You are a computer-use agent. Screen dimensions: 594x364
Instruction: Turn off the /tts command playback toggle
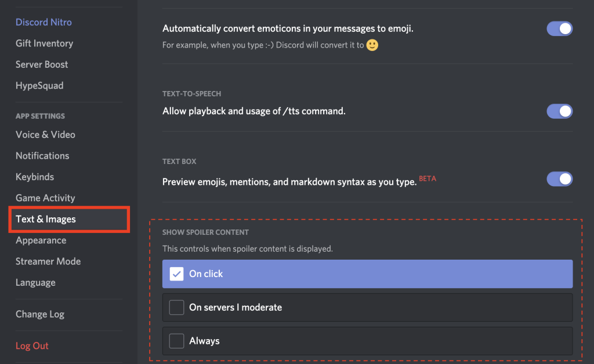point(560,111)
